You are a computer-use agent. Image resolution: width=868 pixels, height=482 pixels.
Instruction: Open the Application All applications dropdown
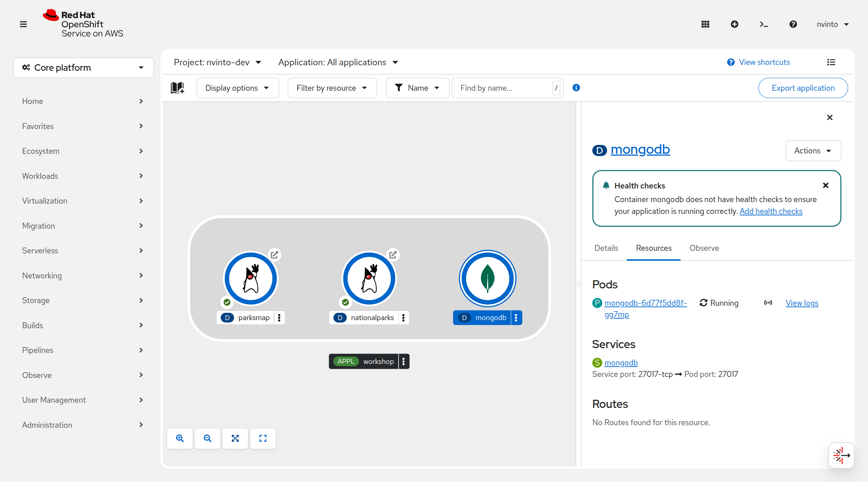pyautogui.click(x=338, y=62)
